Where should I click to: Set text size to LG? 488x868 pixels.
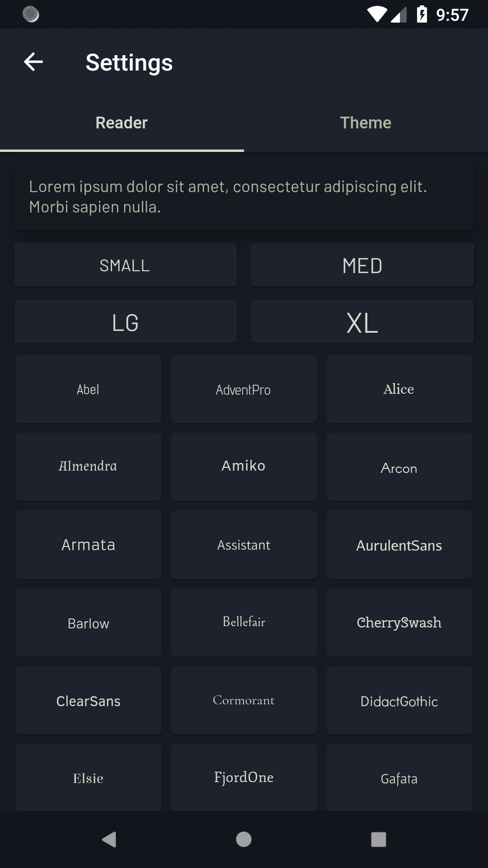[x=126, y=321]
